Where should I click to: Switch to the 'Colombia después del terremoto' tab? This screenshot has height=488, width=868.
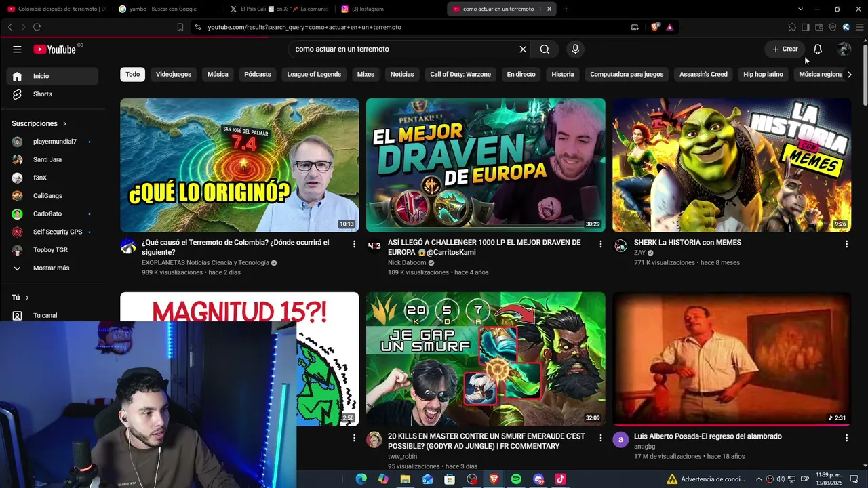[57, 9]
